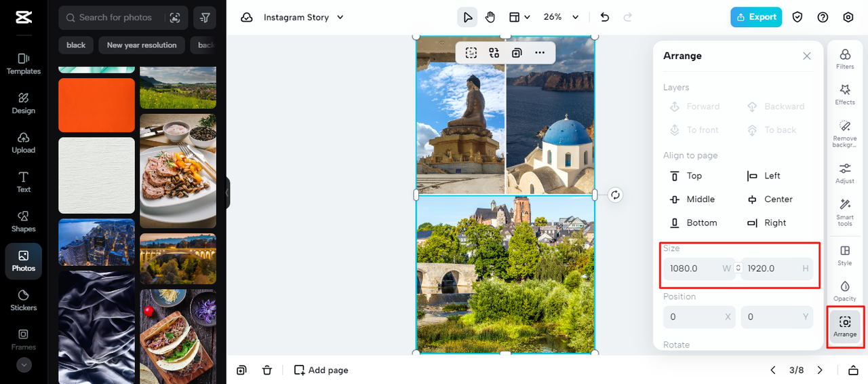The image size is (868, 384).
Task: Open the Shapes sidebar panel
Action: coord(24,221)
